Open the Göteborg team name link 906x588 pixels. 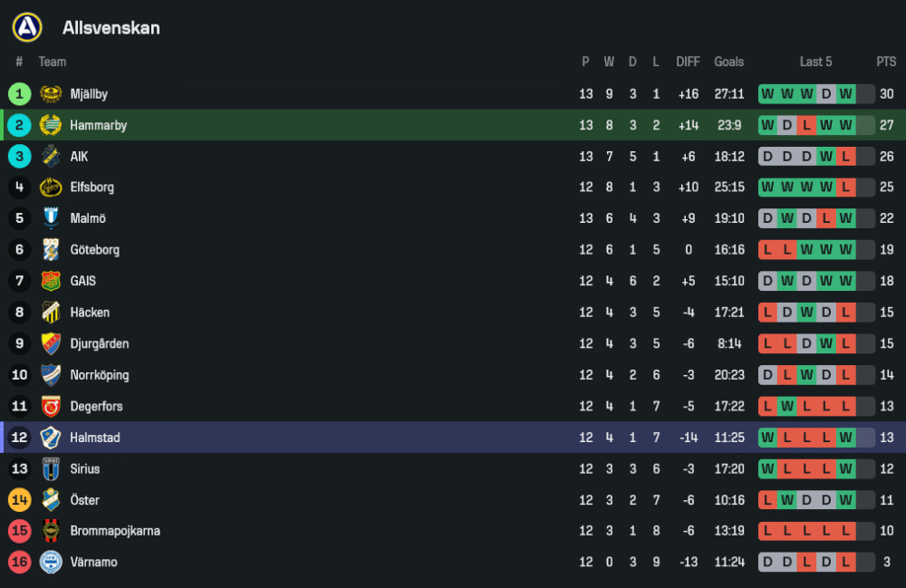[x=94, y=250]
